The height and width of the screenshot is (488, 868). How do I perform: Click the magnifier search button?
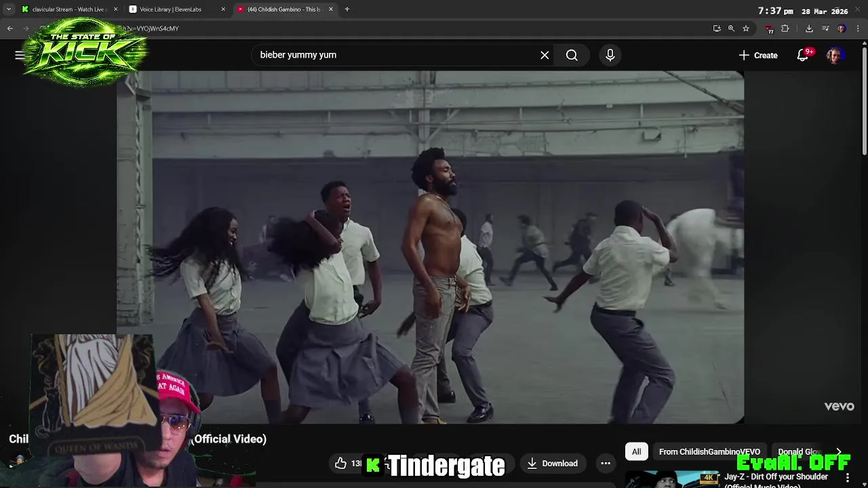point(572,55)
